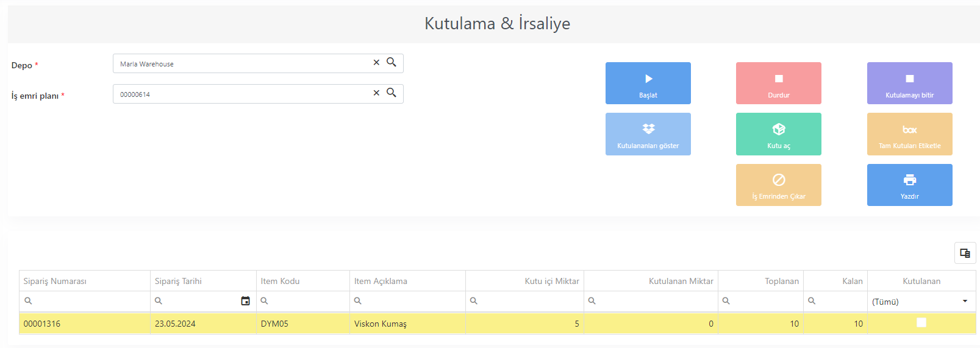This screenshot has height=348, width=980.
Task: Clear the İş emri planı field value
Action: point(376,93)
